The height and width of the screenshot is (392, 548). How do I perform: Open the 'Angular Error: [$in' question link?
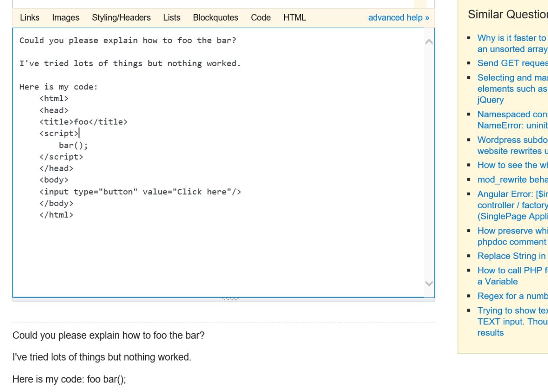click(x=512, y=206)
